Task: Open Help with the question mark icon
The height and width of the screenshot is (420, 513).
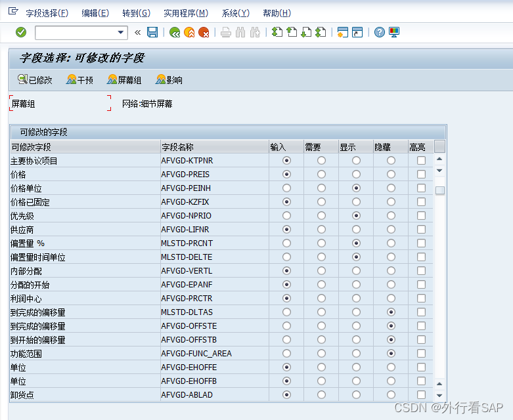Action: (x=380, y=32)
